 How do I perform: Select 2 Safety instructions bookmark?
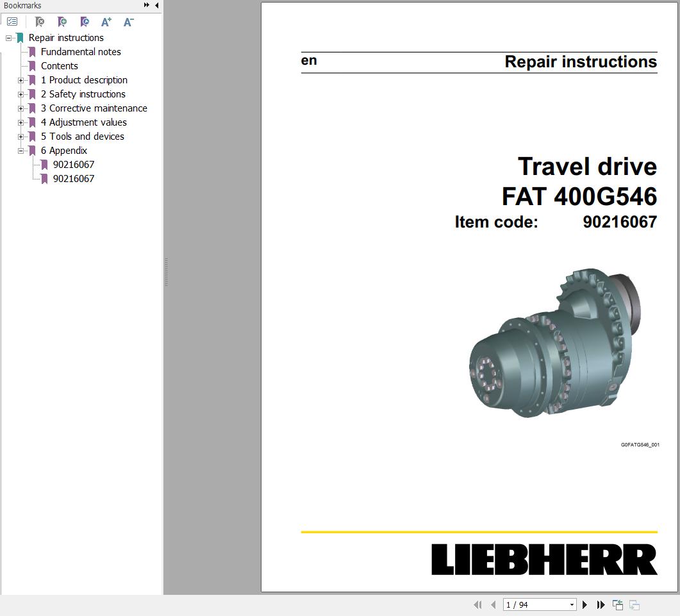point(83,94)
